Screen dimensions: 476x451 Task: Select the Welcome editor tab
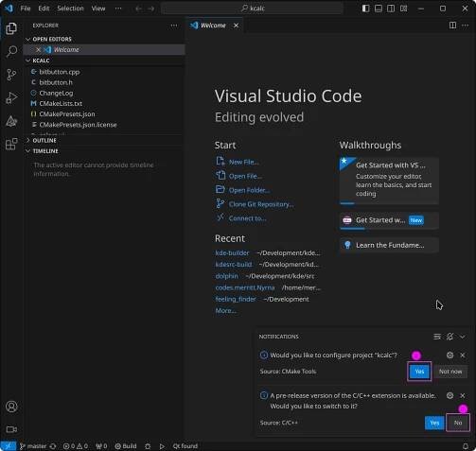pos(215,26)
